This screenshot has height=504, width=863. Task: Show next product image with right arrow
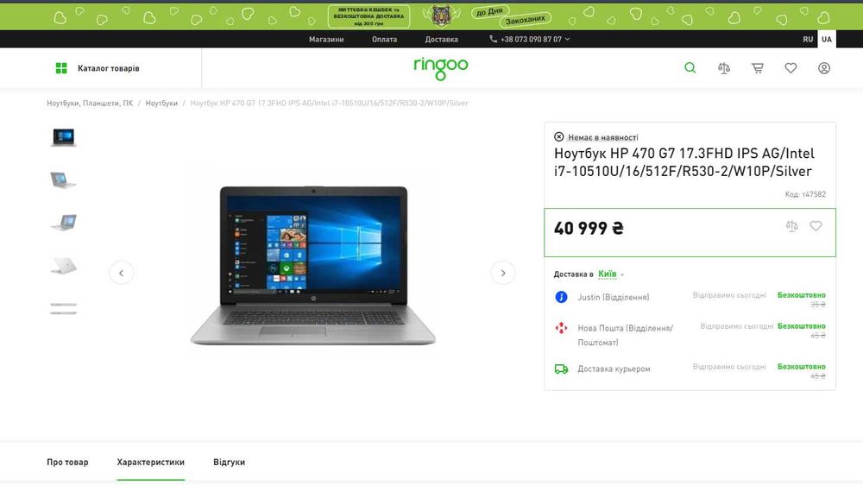click(502, 273)
